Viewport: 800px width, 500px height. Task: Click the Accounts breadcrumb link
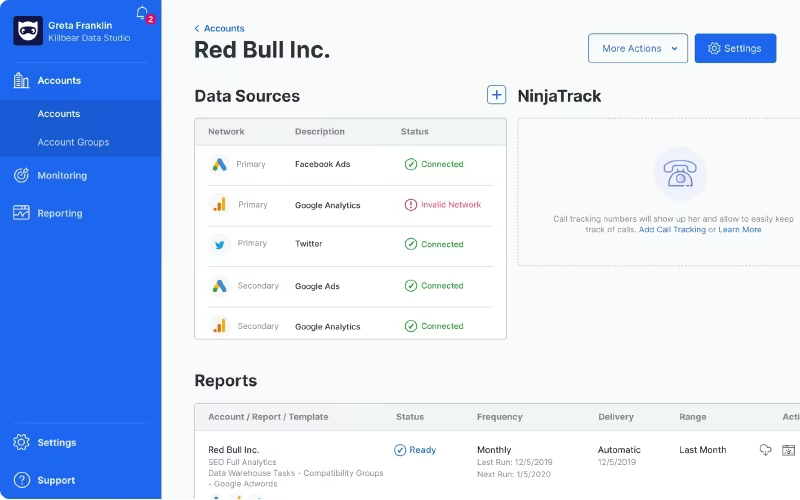click(x=224, y=29)
